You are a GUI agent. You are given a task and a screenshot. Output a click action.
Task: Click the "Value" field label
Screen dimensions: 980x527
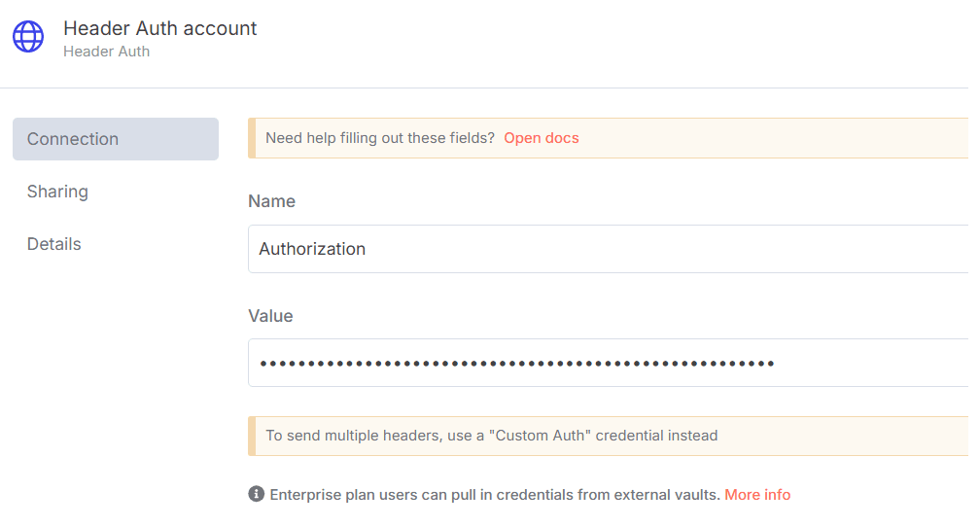[270, 316]
